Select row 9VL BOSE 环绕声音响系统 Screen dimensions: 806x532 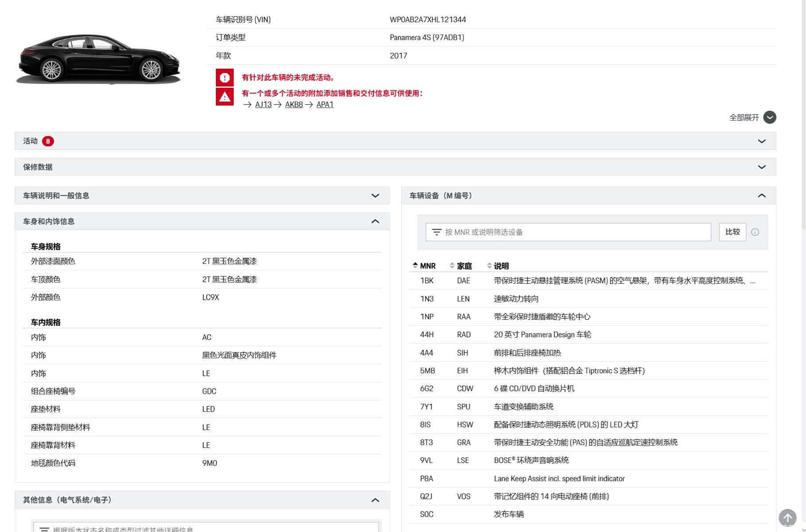coord(589,460)
